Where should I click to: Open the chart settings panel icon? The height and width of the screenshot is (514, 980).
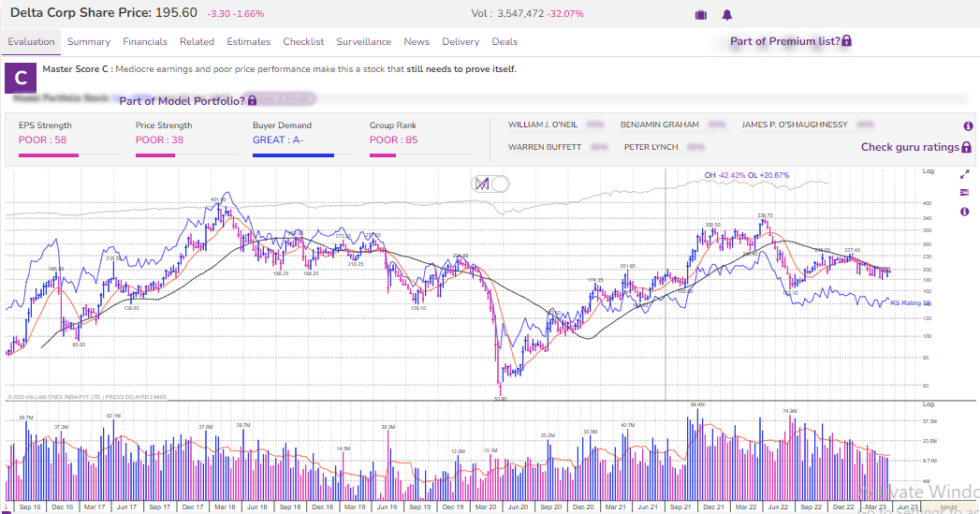(964, 193)
